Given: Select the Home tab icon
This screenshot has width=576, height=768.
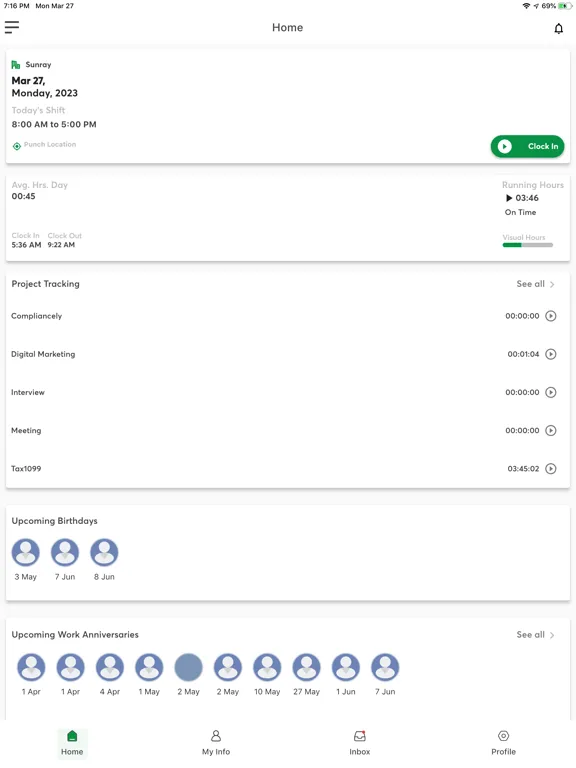Looking at the screenshot, I should point(72,736).
